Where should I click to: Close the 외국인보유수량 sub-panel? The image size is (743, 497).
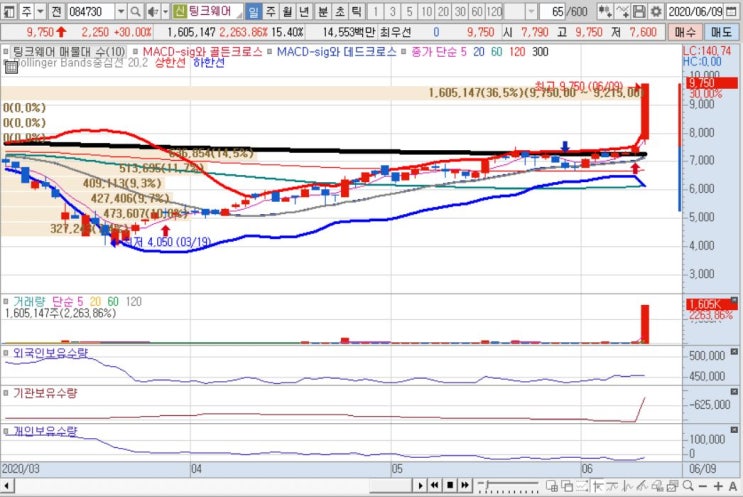click(734, 352)
